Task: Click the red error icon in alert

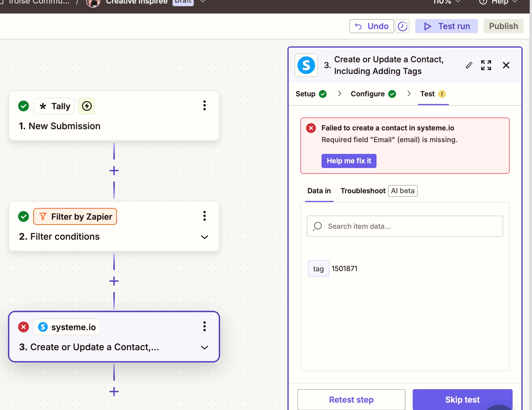Action: tap(311, 128)
